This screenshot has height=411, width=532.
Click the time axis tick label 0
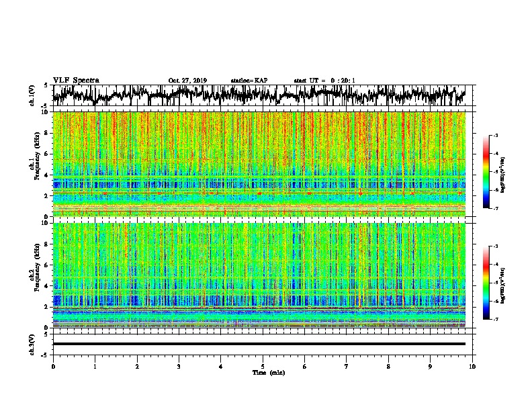[x=53, y=367]
